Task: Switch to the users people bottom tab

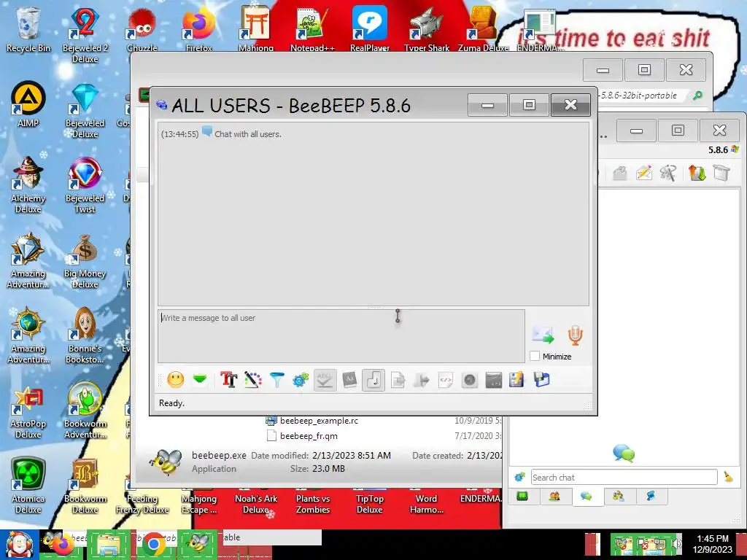Action: click(x=554, y=497)
